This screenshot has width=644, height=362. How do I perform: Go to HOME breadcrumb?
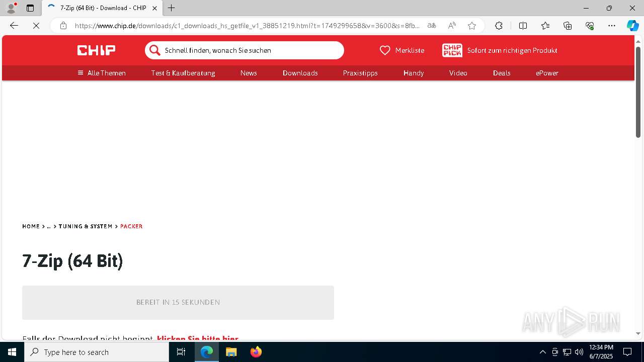click(31, 226)
